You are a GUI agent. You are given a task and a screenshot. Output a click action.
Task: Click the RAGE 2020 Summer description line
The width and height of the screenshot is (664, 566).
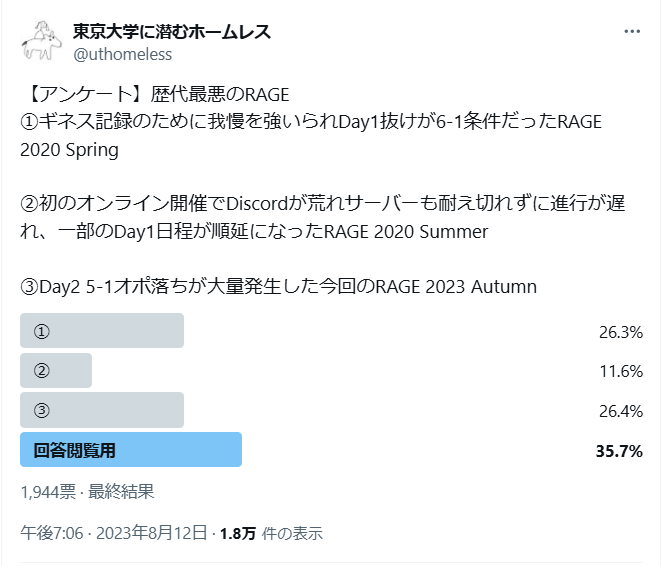pos(323,217)
